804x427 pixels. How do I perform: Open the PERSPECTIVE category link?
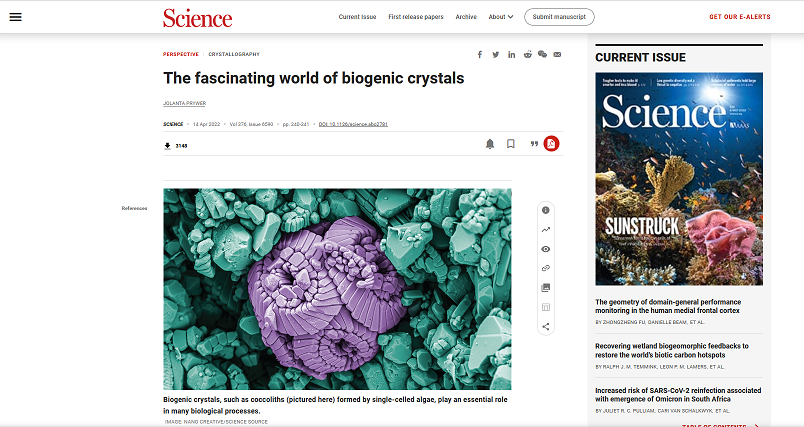point(180,54)
